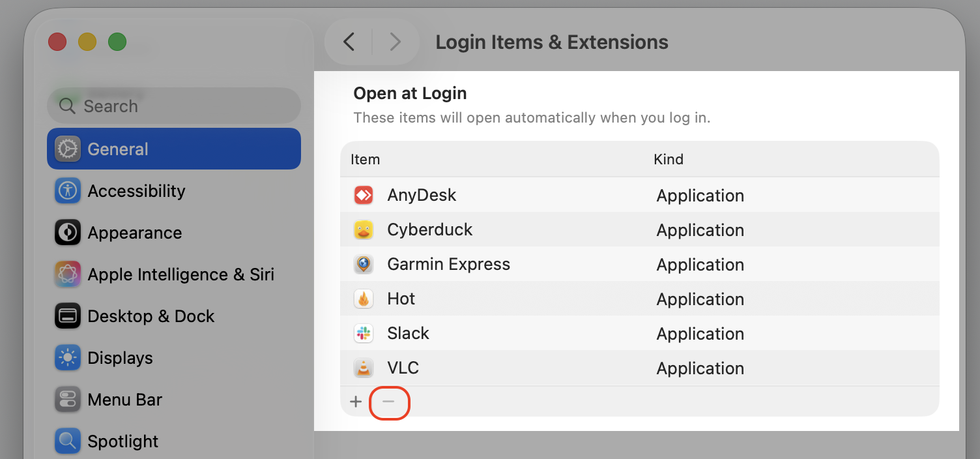Remove login item with minus button
The height and width of the screenshot is (459, 980).
coord(389,402)
